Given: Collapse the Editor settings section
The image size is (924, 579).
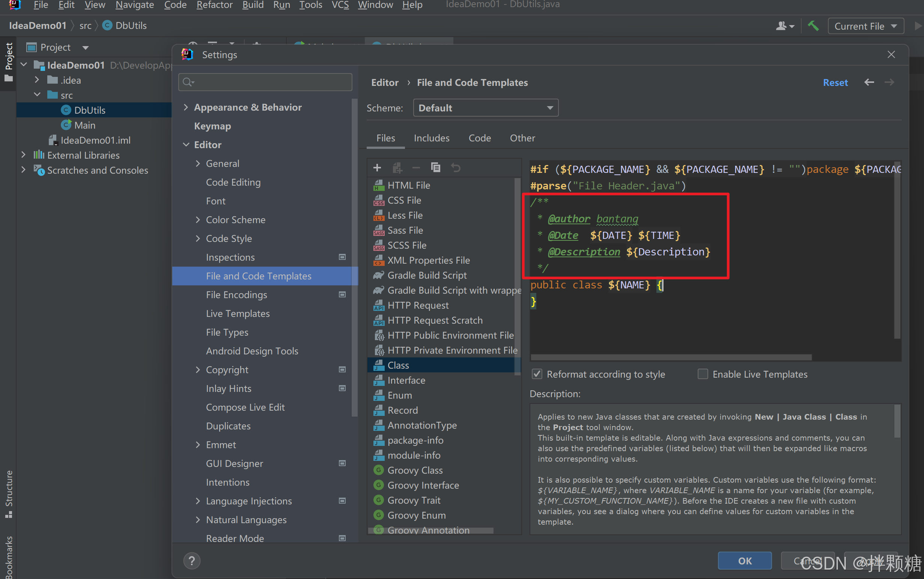Looking at the screenshot, I should coord(186,145).
